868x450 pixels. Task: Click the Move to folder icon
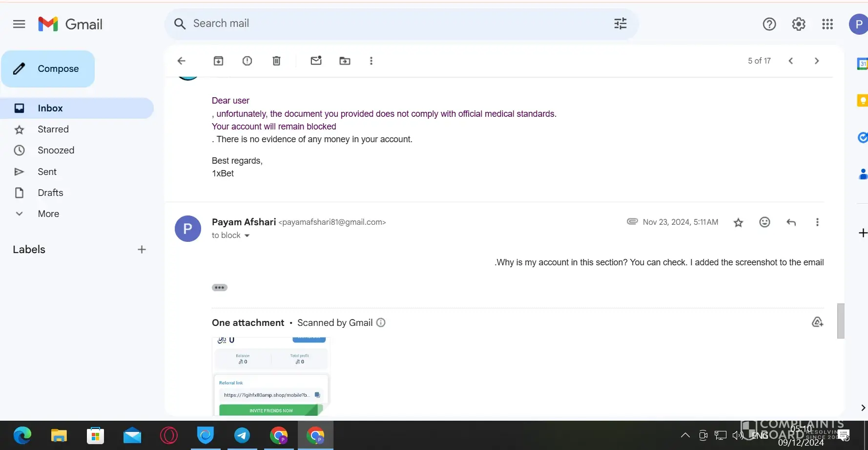[x=345, y=61]
